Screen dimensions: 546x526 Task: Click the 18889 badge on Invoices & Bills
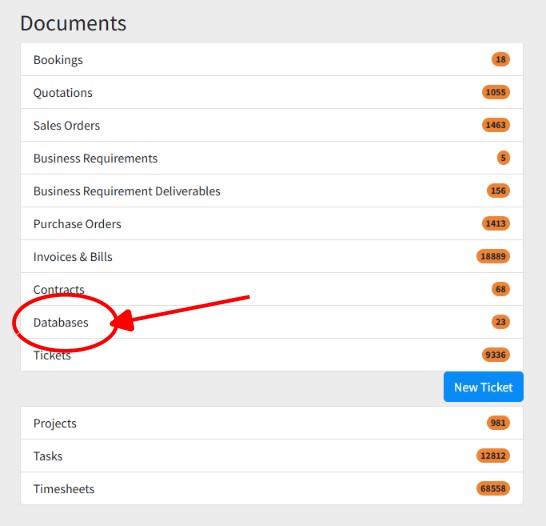(x=493, y=257)
